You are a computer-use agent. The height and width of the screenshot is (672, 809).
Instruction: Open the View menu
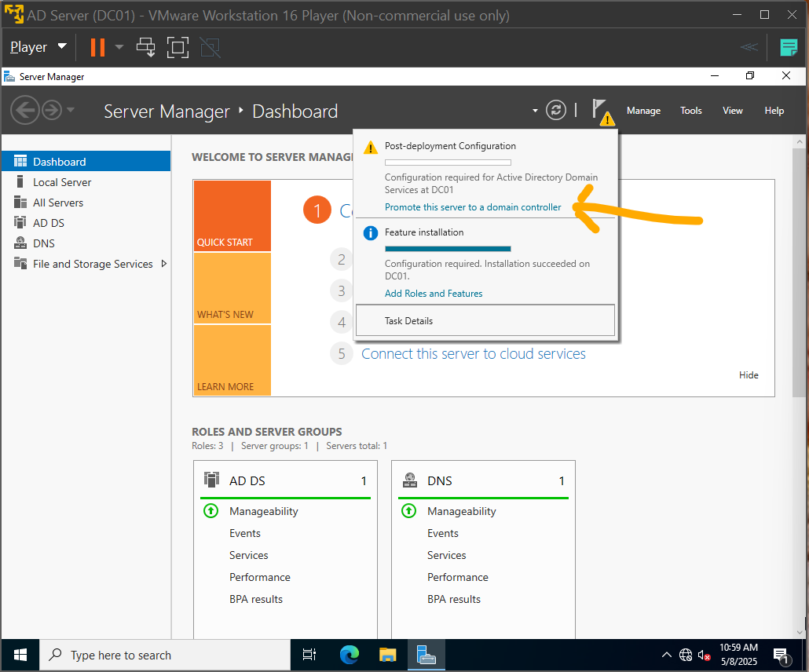point(732,111)
